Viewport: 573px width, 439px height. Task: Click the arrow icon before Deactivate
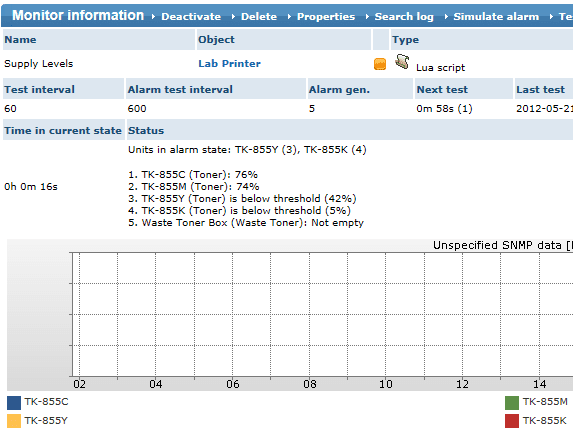click(153, 16)
